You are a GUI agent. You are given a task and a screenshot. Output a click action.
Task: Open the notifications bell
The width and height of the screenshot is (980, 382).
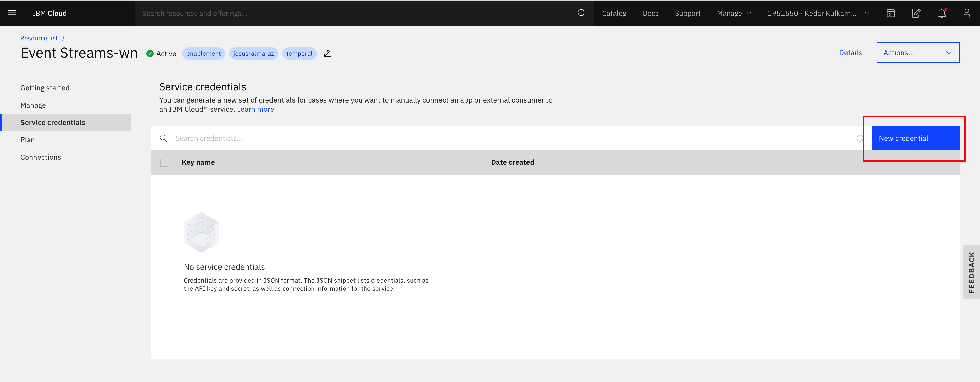click(x=941, y=13)
